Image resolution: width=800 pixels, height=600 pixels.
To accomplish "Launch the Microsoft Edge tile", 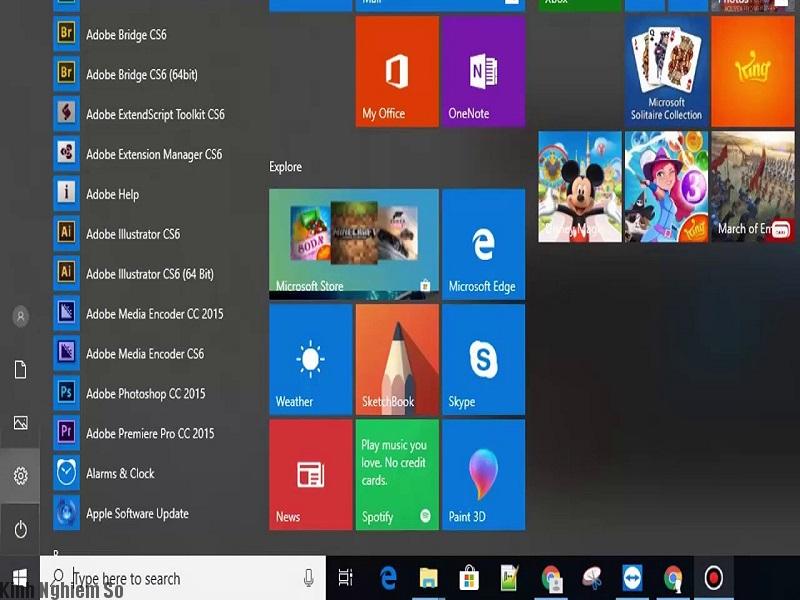I will pos(483,244).
